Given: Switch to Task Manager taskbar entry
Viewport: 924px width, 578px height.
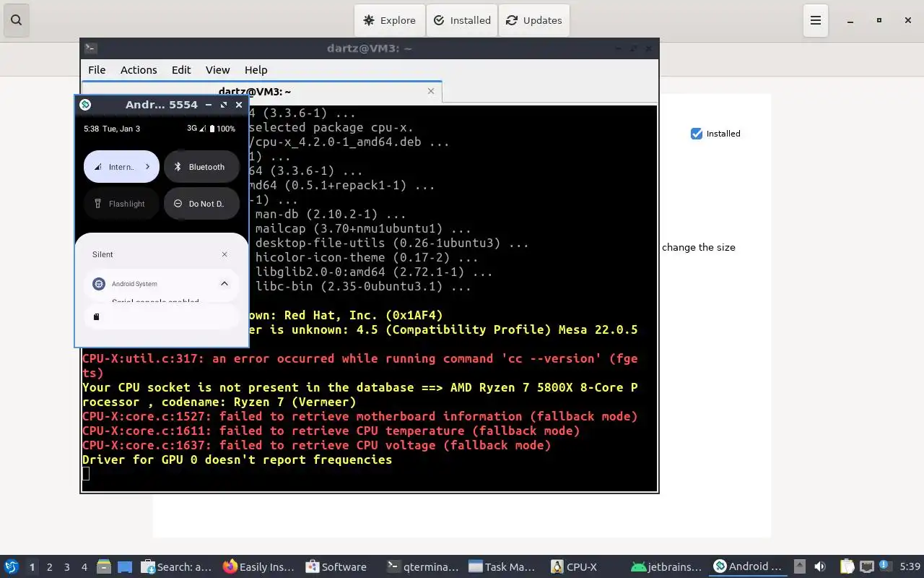Looking at the screenshot, I should pos(504,566).
